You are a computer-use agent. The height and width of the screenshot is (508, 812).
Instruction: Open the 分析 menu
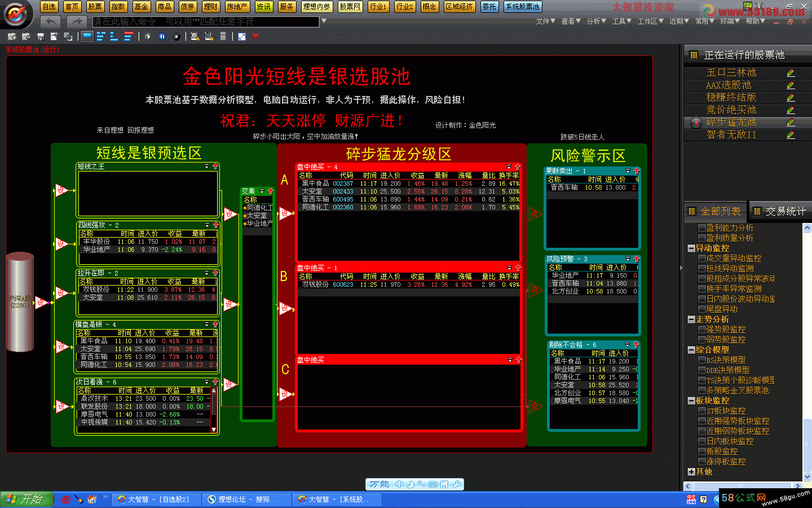[x=597, y=21]
